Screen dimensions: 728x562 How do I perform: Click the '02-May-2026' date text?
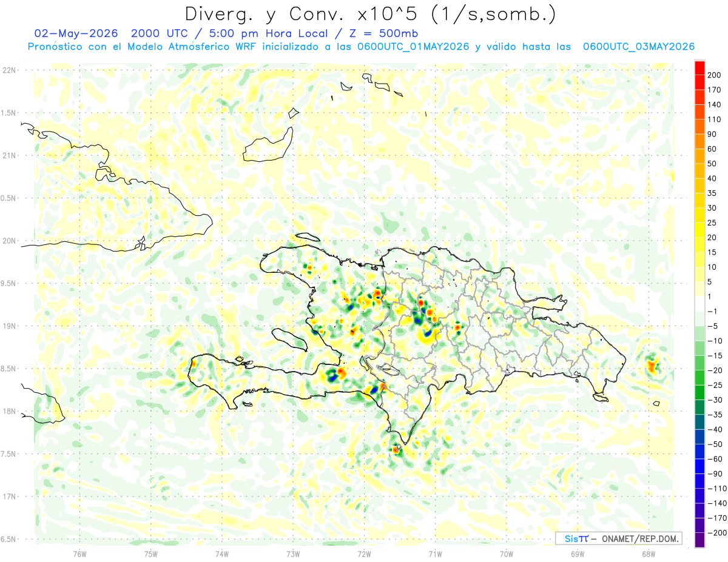point(76,33)
